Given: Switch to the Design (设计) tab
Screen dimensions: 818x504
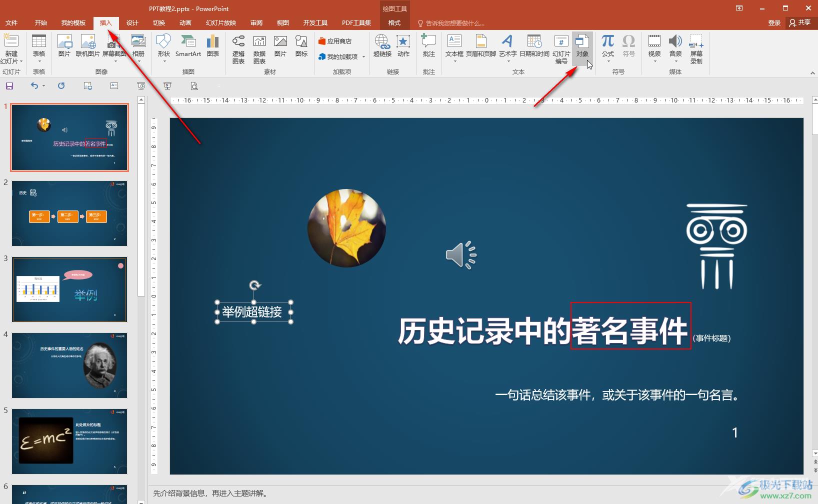Looking at the screenshot, I should (x=132, y=23).
